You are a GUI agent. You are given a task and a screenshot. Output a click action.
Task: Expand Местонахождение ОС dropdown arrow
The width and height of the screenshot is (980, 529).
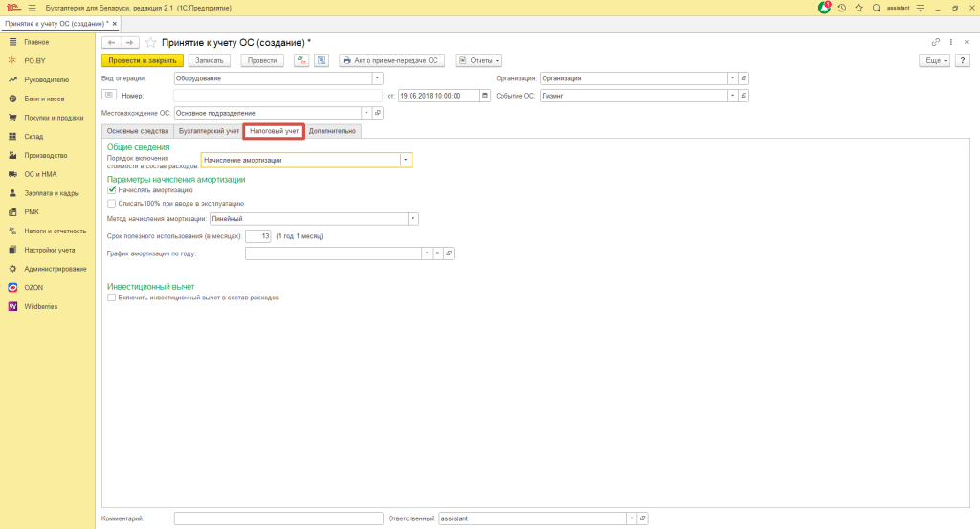[x=367, y=113]
